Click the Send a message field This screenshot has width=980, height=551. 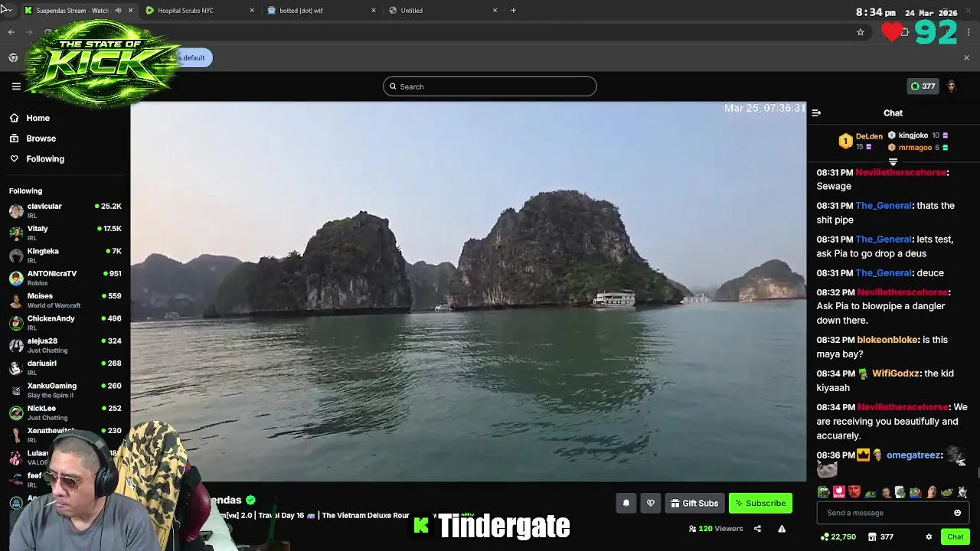892,513
